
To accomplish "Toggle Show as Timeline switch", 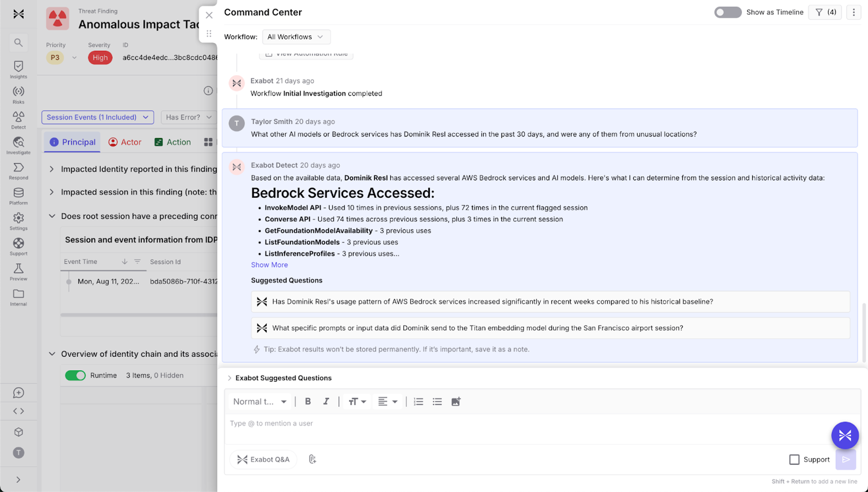I will (x=728, y=12).
